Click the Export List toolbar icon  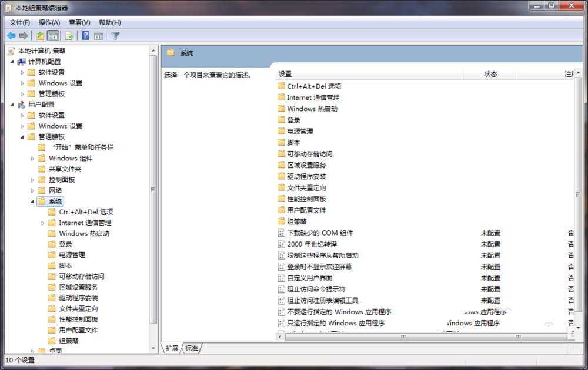(69, 35)
